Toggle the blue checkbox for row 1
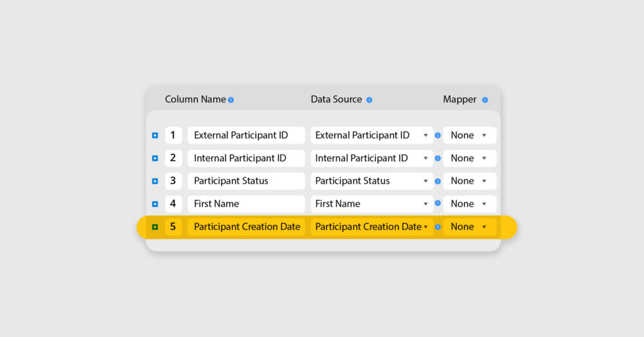The width and height of the screenshot is (644, 337). 155,135
